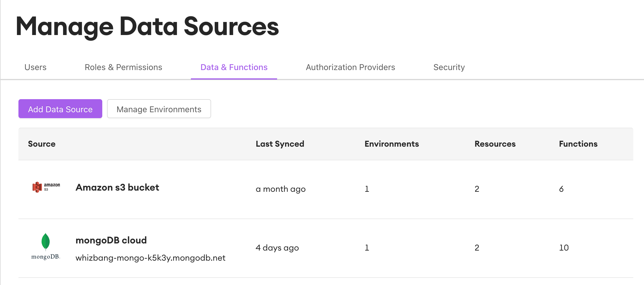Click the whizbang-mongo-k5k3y.mongodb.net hostname
The height and width of the screenshot is (285, 644).
pos(150,258)
